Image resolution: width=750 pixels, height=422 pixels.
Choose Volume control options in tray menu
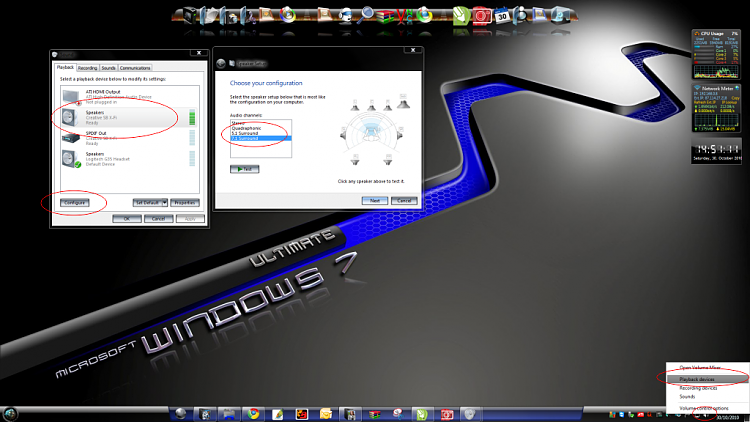(707, 408)
